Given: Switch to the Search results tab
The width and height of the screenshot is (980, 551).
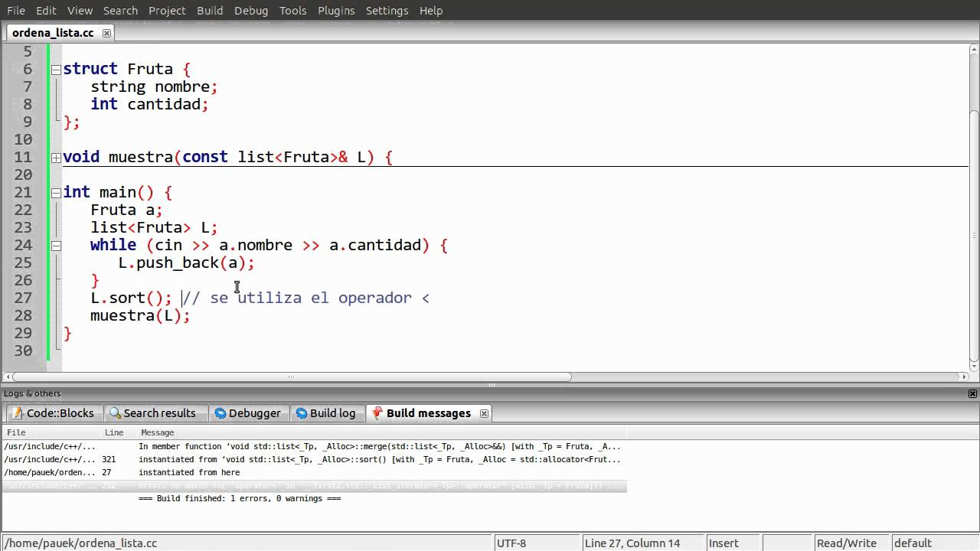Looking at the screenshot, I should pyautogui.click(x=155, y=413).
